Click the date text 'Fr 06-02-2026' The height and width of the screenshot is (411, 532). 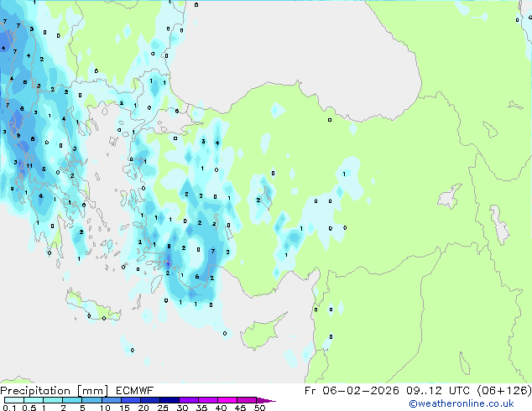(352, 391)
